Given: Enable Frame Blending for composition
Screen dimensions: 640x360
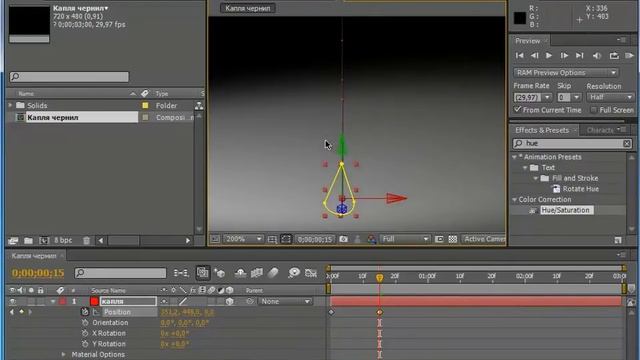Looking at the screenshot, I should [x=257, y=273].
